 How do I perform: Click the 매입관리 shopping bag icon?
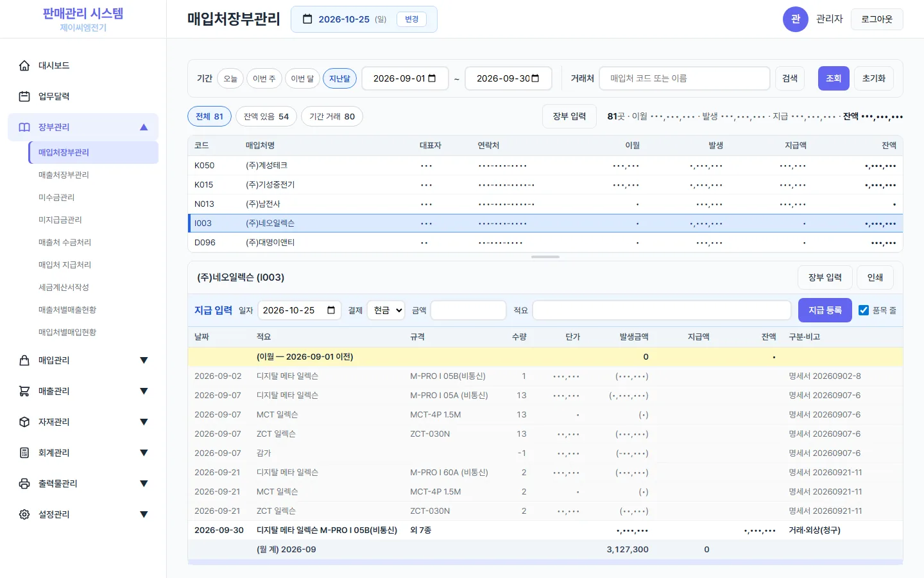pyautogui.click(x=24, y=360)
